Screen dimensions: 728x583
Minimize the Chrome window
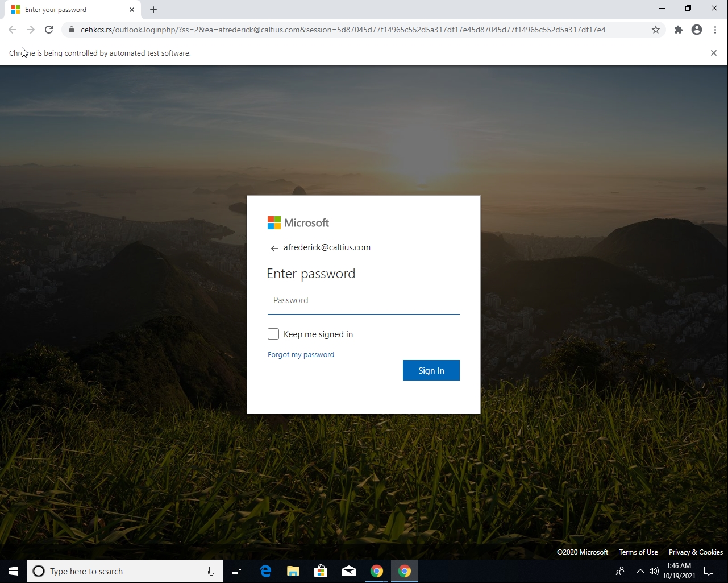tap(662, 9)
